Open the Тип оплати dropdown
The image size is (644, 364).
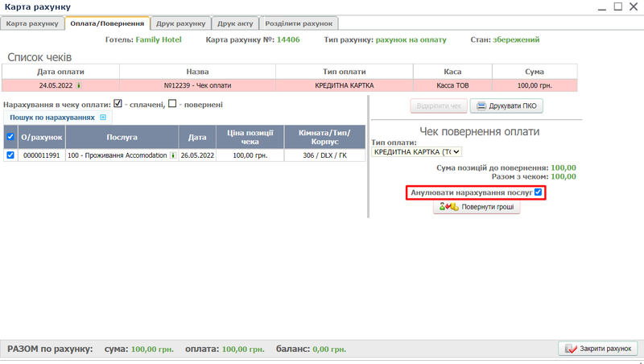click(x=416, y=151)
